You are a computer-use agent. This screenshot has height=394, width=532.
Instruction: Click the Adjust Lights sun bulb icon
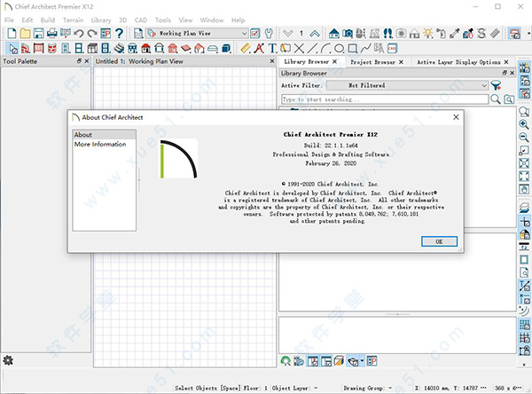[428, 34]
